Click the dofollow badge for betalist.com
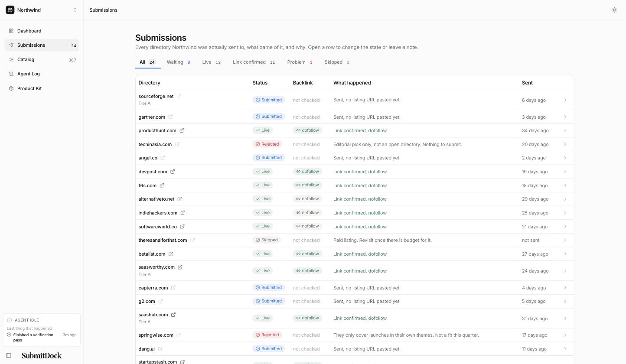This screenshot has width=626, height=364. tap(307, 254)
